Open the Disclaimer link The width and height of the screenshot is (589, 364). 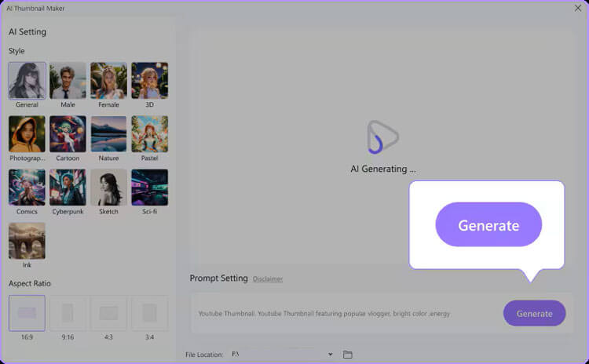click(x=268, y=279)
